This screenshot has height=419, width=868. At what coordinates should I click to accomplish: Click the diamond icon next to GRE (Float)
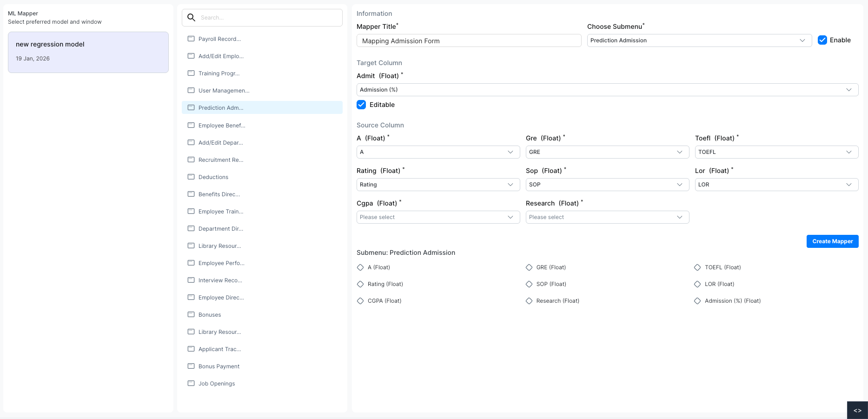(529, 267)
